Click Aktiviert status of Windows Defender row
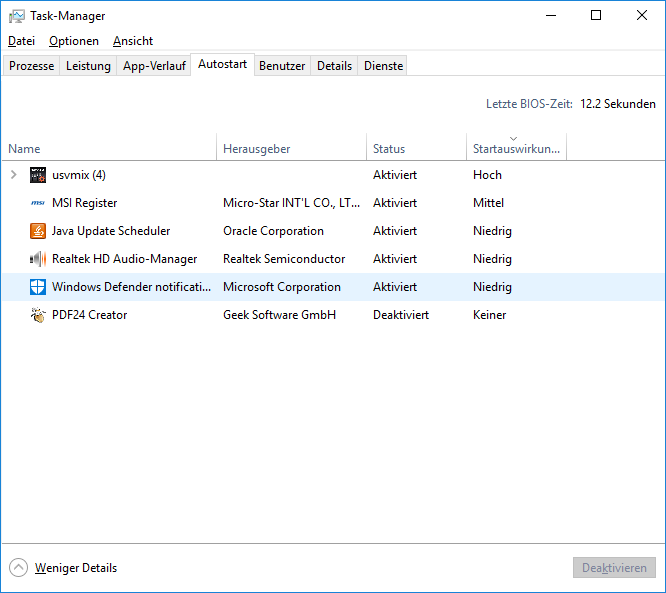The image size is (666, 593). click(395, 287)
